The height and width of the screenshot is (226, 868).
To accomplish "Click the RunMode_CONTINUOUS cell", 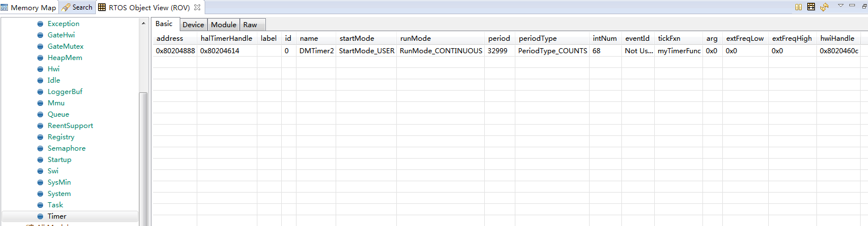I will pos(441,50).
